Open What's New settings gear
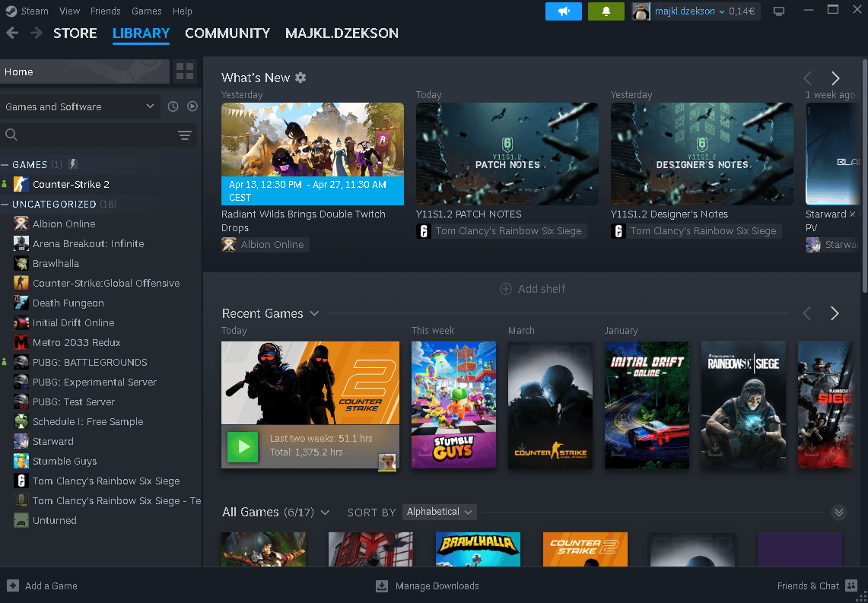Screen dimensions: 868x603 tap(300, 78)
